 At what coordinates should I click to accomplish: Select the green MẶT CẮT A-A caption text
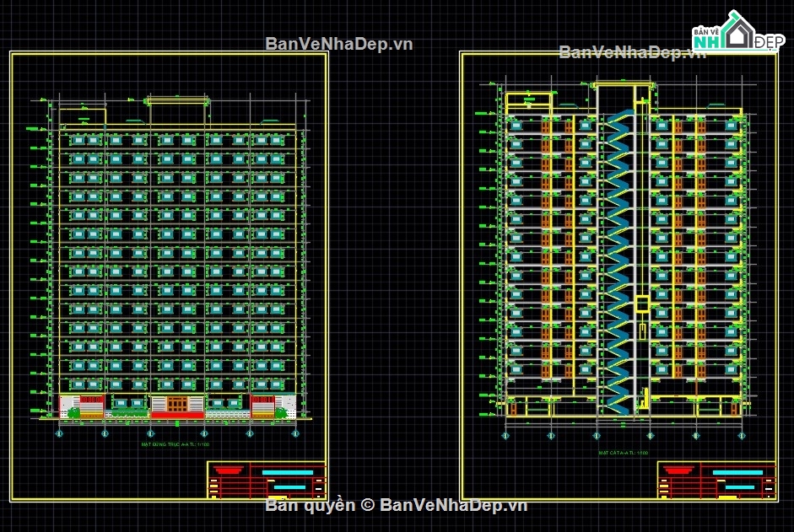[x=623, y=453]
